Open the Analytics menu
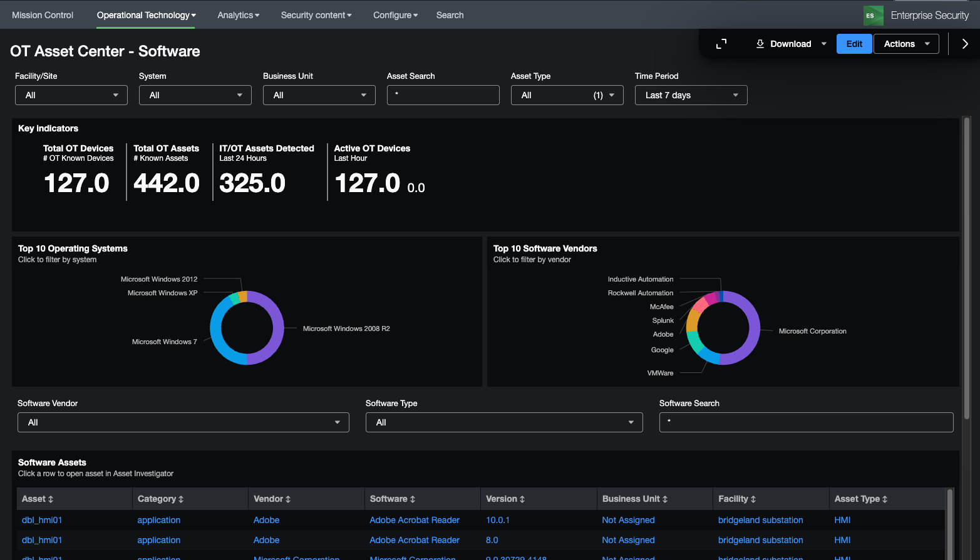 238,15
